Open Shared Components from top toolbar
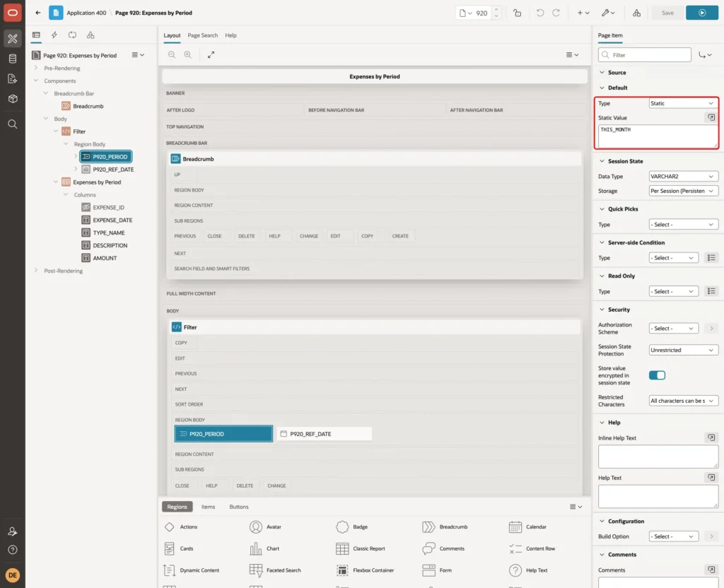 pos(637,13)
